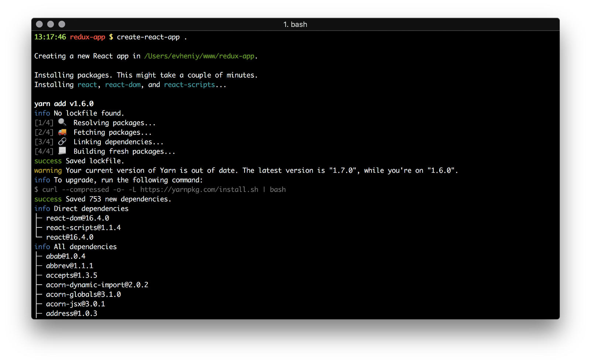Click the acorn-dynamic-import@2.0.2 entry
Viewport: 591px width, 364px height.
[97, 285]
